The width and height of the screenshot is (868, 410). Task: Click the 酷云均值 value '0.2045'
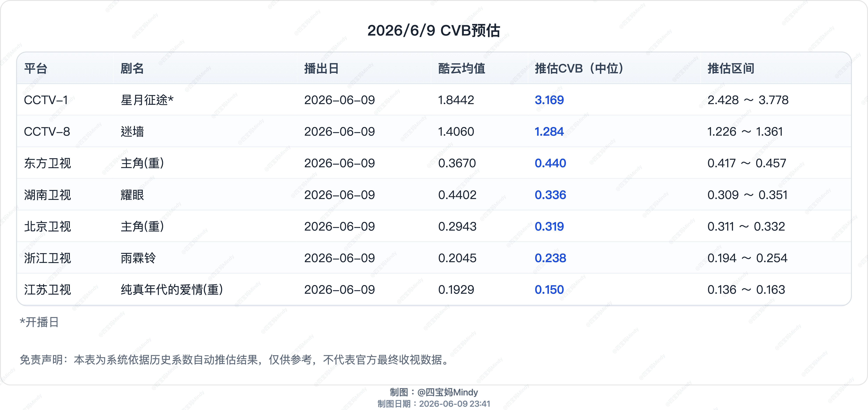pos(457,258)
